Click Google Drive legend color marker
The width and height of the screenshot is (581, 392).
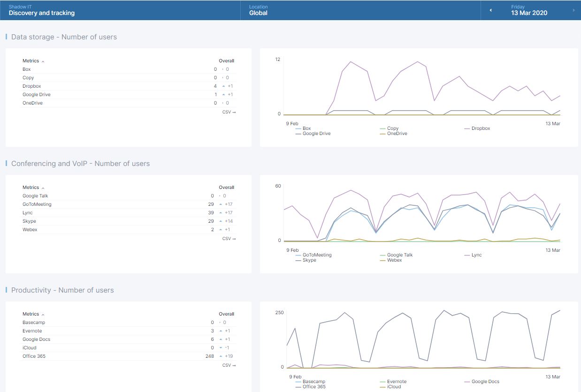coord(298,134)
